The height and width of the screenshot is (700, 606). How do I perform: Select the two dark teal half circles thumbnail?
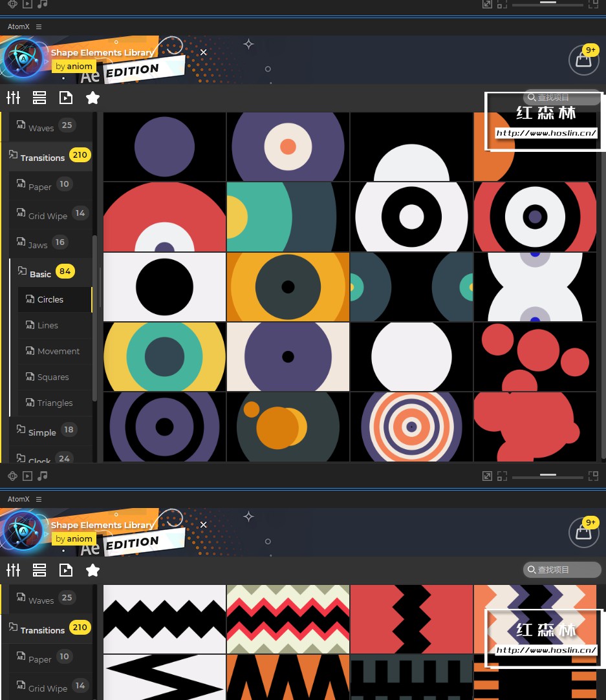[411, 286]
